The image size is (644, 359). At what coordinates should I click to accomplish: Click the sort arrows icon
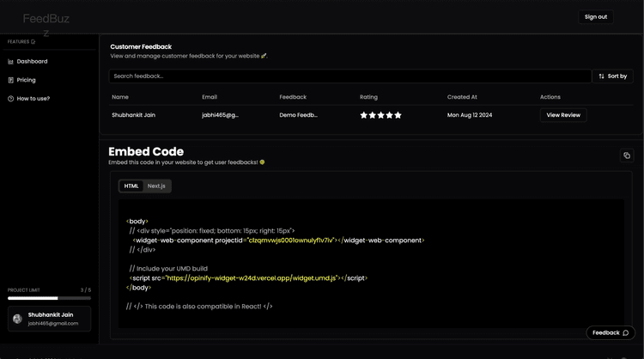601,76
